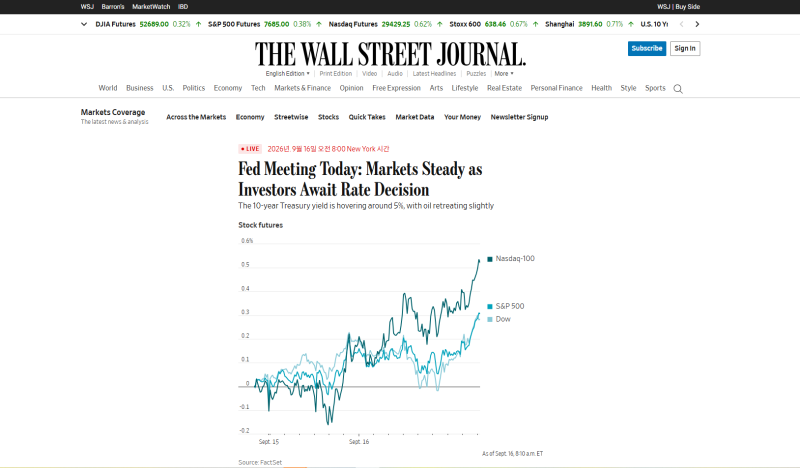
Task: Click WSJ in top black bar left
Action: (x=87, y=7)
